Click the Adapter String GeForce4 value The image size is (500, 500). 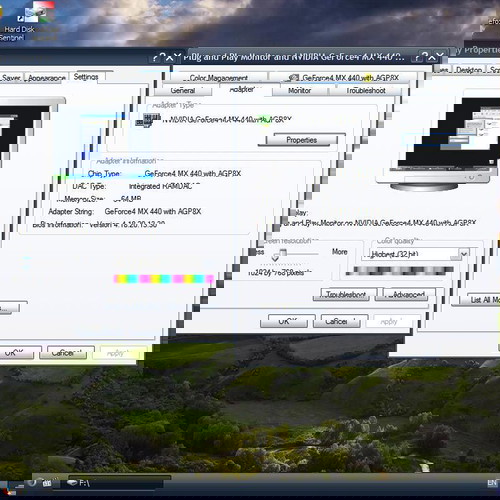(x=153, y=211)
